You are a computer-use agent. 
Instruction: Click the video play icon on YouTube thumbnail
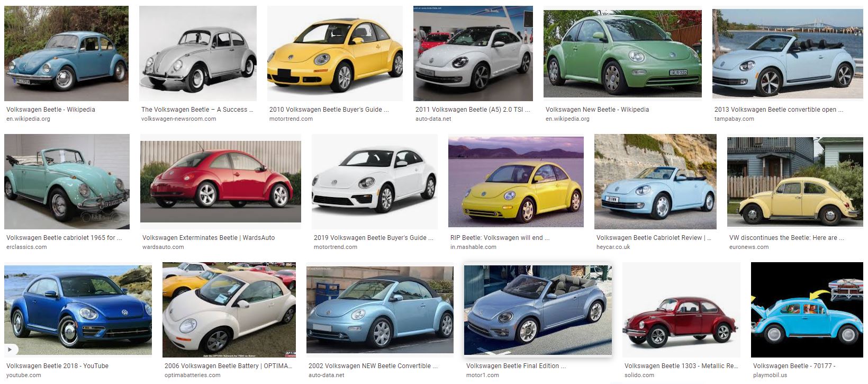[11, 350]
